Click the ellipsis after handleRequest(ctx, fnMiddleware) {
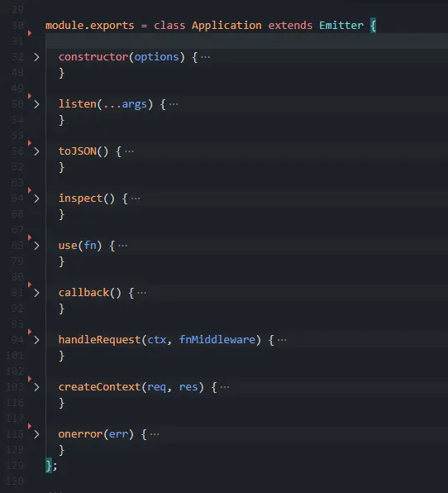Screen dimensions: 448x493 coord(282,340)
